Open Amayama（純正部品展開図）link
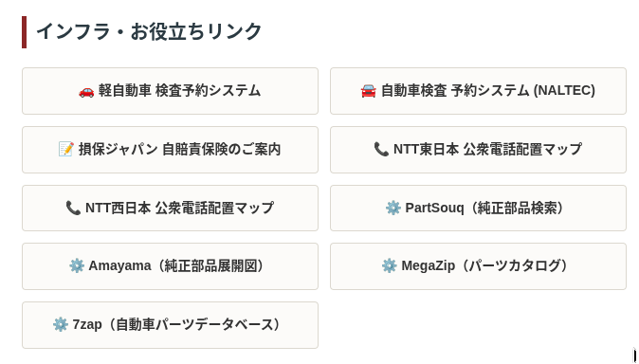Viewport: 639px width, 364px height. [170, 266]
